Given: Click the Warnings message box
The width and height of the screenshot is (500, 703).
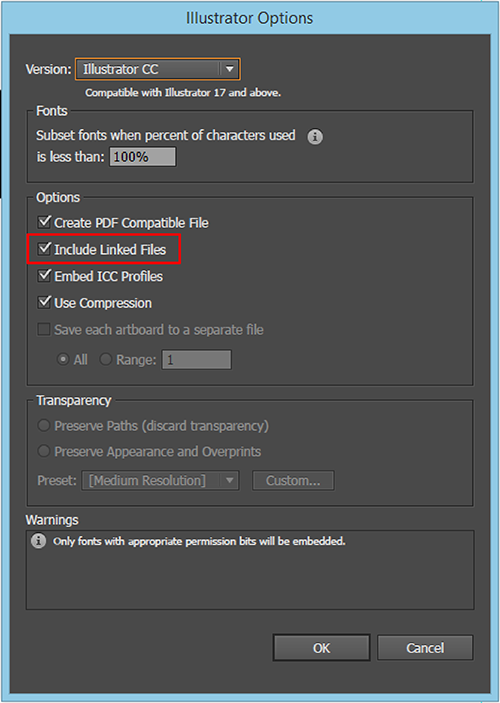Looking at the screenshot, I should (250, 570).
